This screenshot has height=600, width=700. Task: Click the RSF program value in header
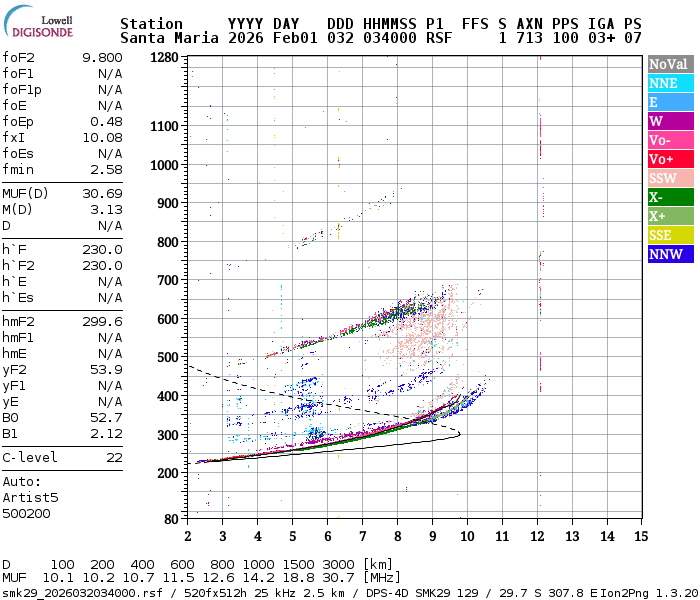[x=439, y=38]
